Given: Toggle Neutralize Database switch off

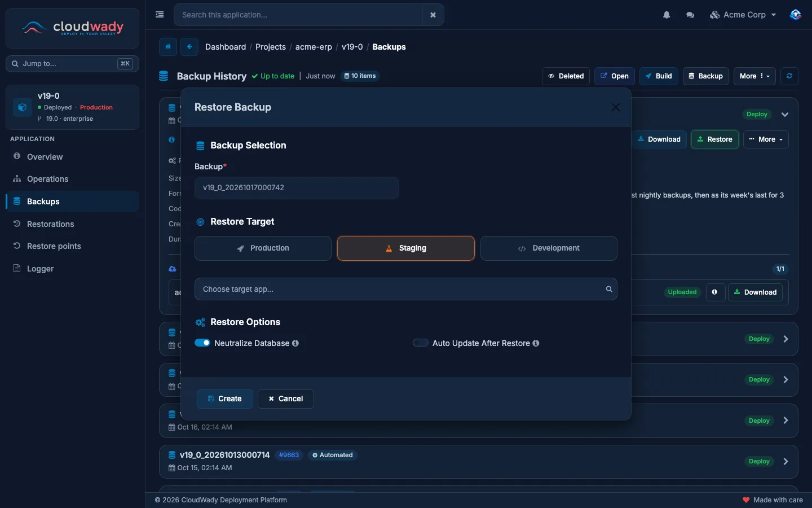Looking at the screenshot, I should click(202, 343).
